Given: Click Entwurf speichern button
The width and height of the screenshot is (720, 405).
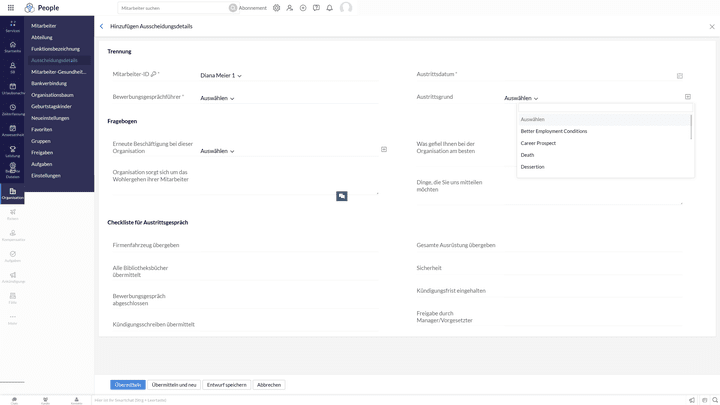Looking at the screenshot, I should point(226,384).
